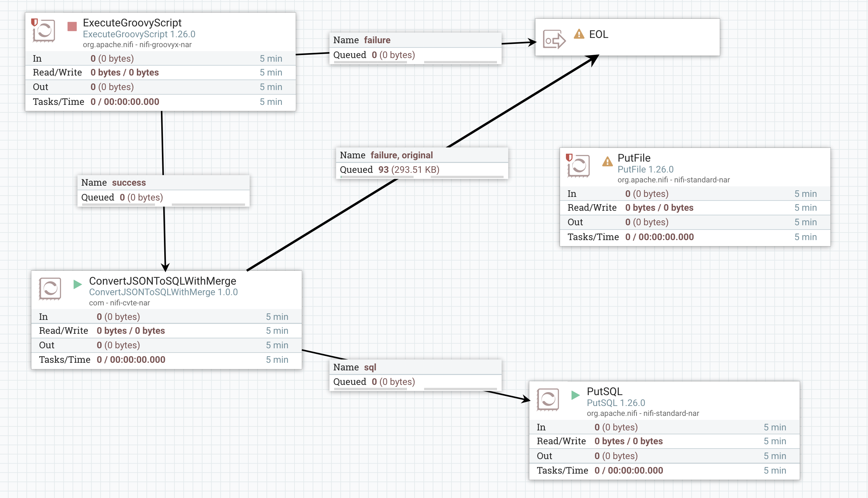Click queued 93 (293.51 KB) count
The width and height of the screenshot is (868, 498).
[x=408, y=170]
